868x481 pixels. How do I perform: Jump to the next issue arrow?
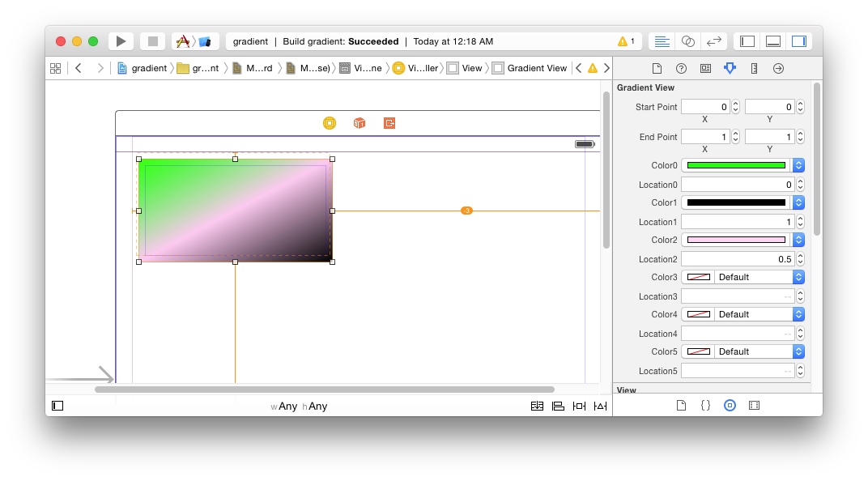pos(606,68)
